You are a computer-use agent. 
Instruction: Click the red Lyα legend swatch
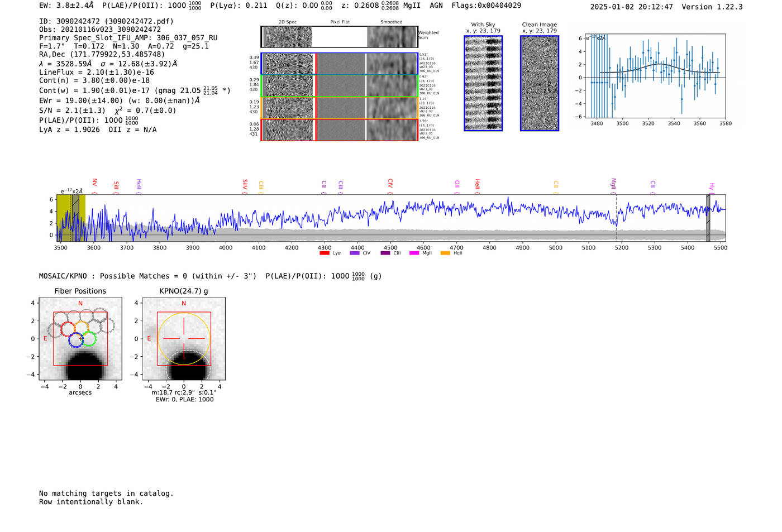point(324,253)
